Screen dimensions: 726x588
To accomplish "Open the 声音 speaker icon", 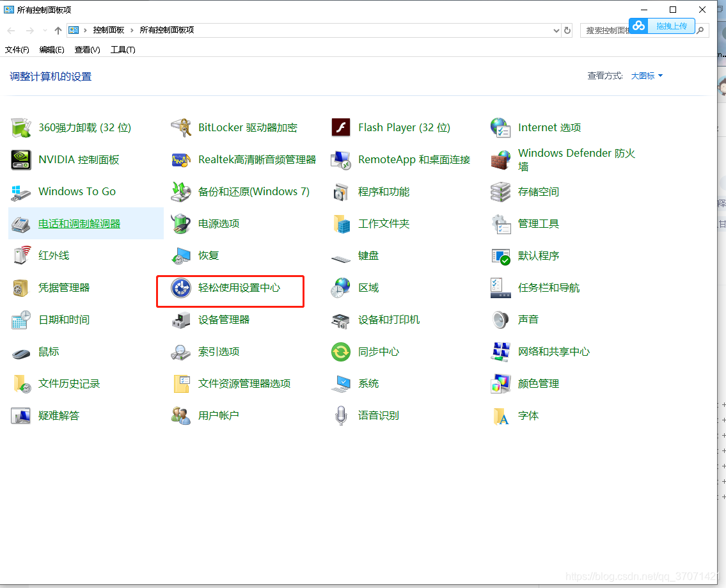I will [500, 320].
